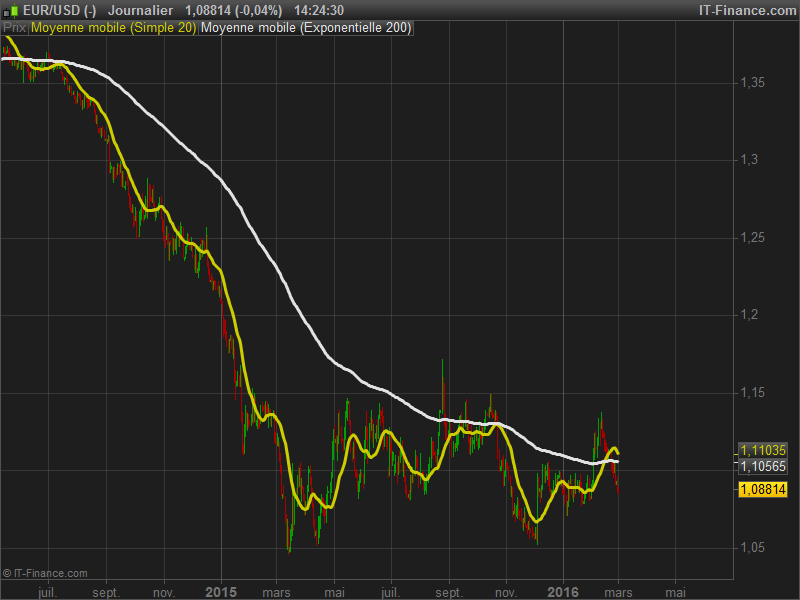Select Moyenne mobile (Exponentielle 200) label
The width and height of the screenshot is (800, 600).
click(x=306, y=28)
